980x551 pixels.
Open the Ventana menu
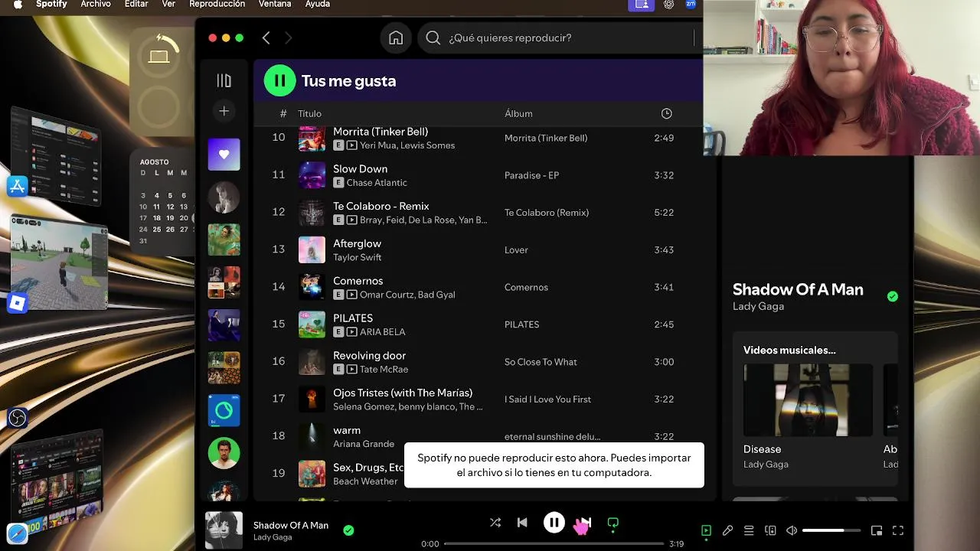pyautogui.click(x=275, y=4)
